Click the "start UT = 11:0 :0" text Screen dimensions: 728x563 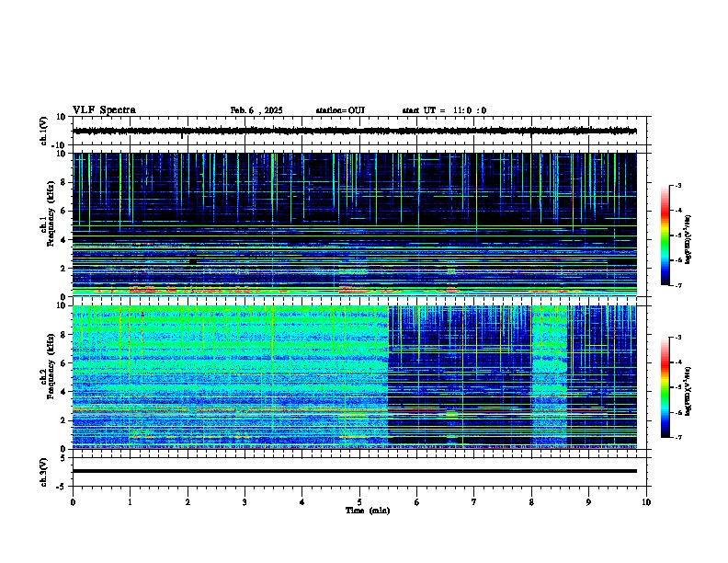(x=444, y=110)
